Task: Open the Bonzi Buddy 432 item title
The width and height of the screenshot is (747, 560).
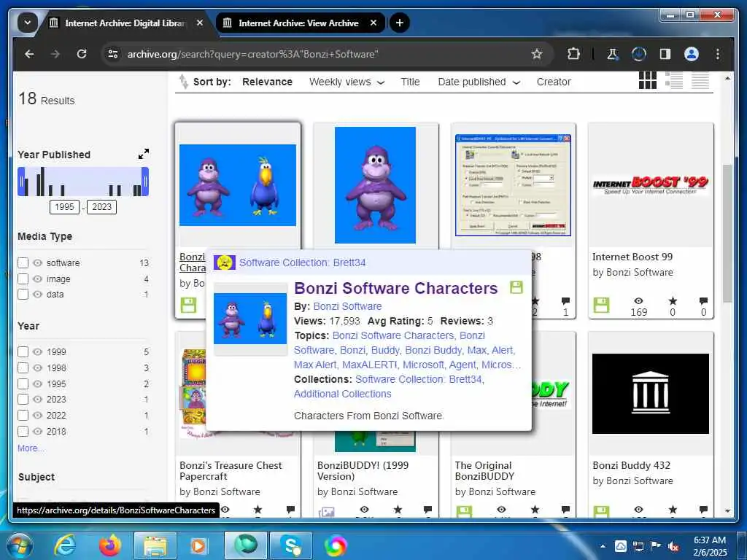Action: [x=631, y=465]
